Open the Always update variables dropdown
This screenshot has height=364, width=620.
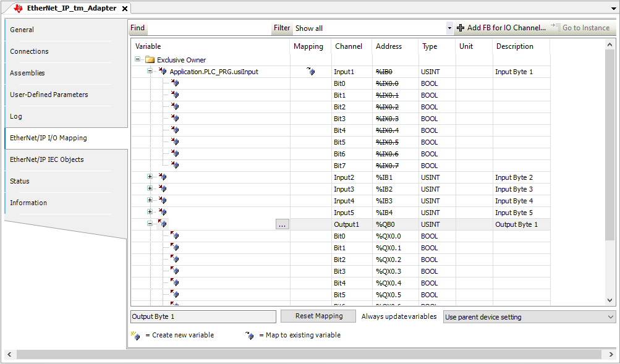click(529, 317)
